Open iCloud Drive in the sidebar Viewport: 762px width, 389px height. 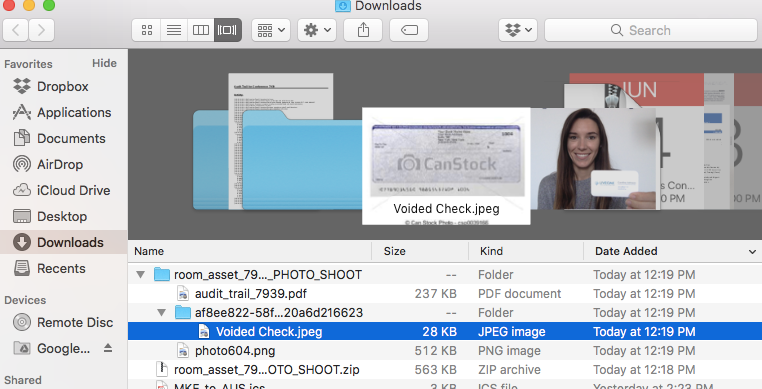[x=63, y=191]
